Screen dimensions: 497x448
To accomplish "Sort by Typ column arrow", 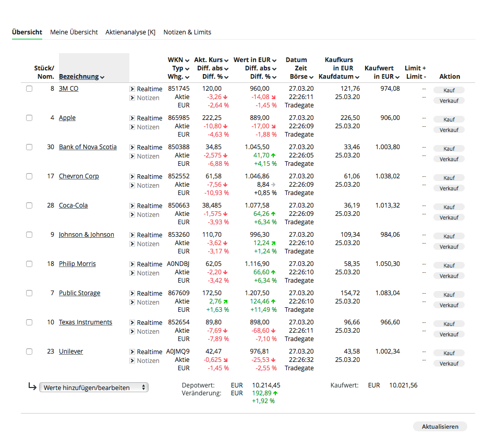I will (187, 69).
